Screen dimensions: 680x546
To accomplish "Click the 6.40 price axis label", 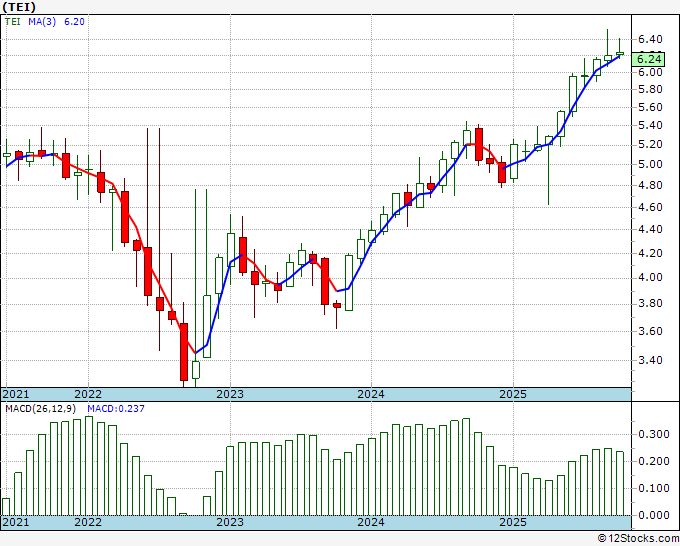I will [x=652, y=38].
